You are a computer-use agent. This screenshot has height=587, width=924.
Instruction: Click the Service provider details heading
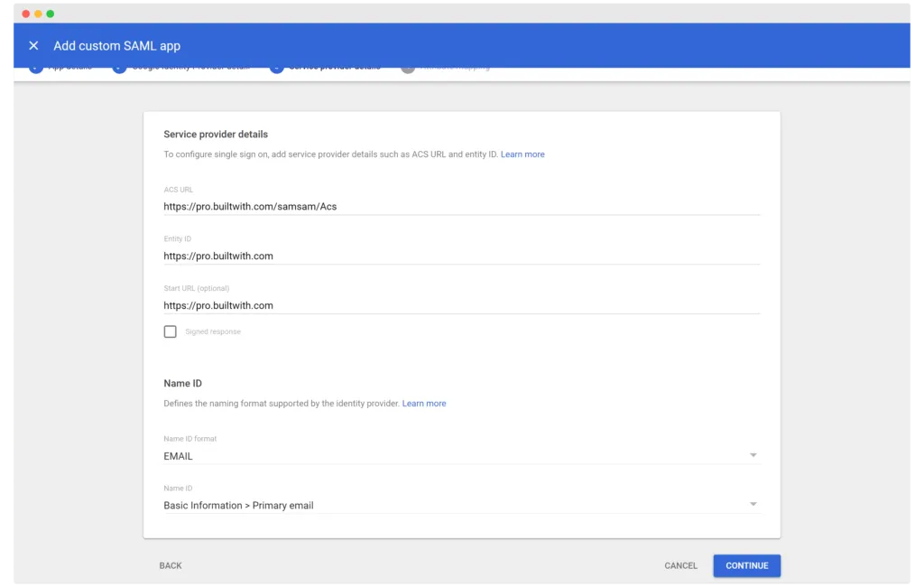coord(216,135)
